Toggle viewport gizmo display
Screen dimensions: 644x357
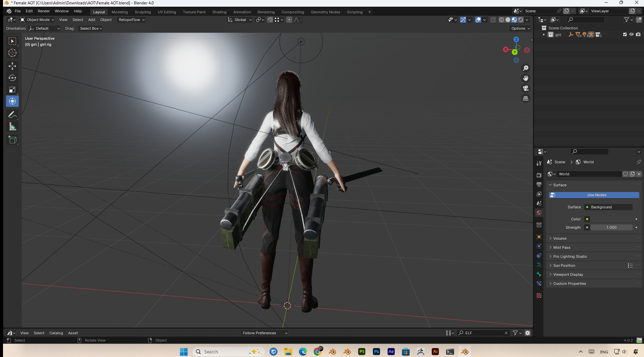[463, 20]
